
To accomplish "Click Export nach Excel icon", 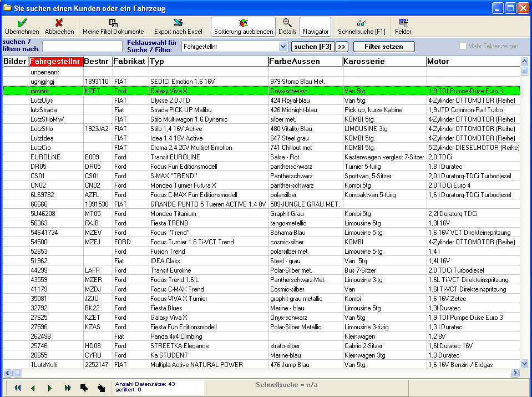I will (x=178, y=23).
